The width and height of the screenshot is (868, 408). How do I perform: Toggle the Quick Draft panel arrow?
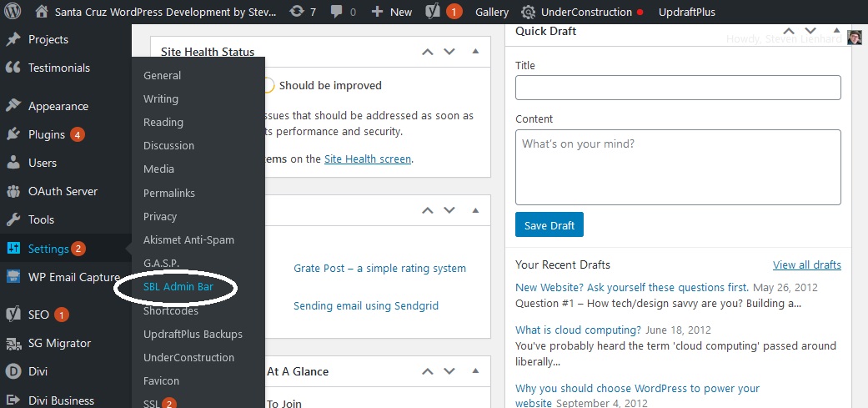tap(835, 32)
